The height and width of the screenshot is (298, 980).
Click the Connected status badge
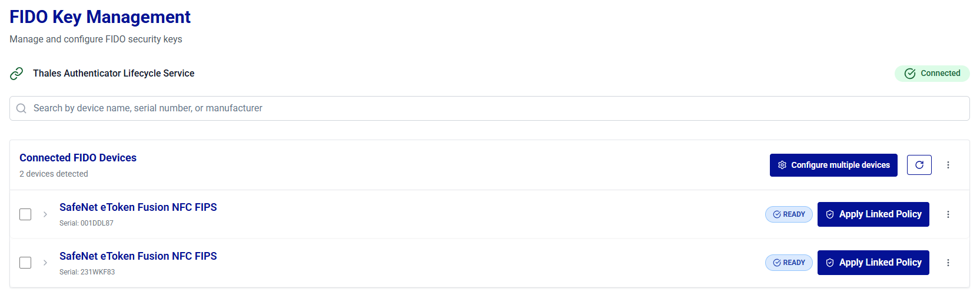(x=932, y=74)
